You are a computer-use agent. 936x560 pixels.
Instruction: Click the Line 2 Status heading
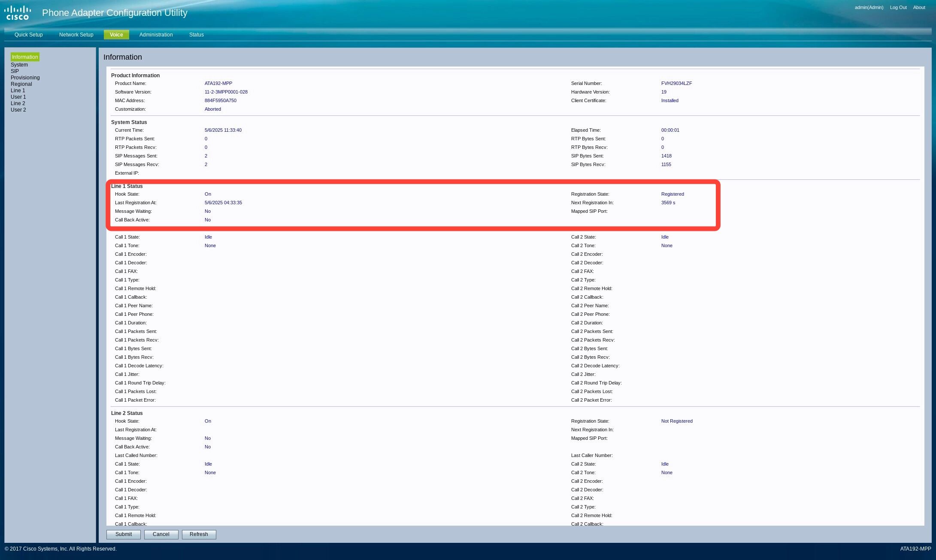coord(127,413)
